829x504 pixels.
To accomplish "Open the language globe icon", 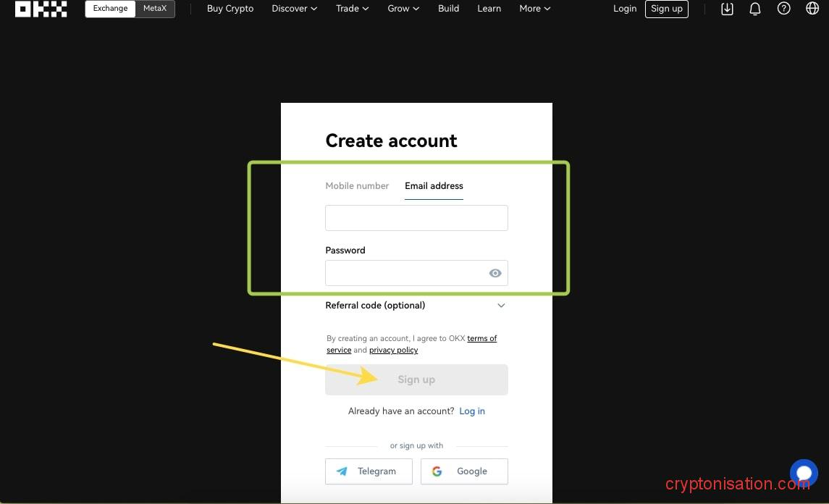I will click(812, 9).
